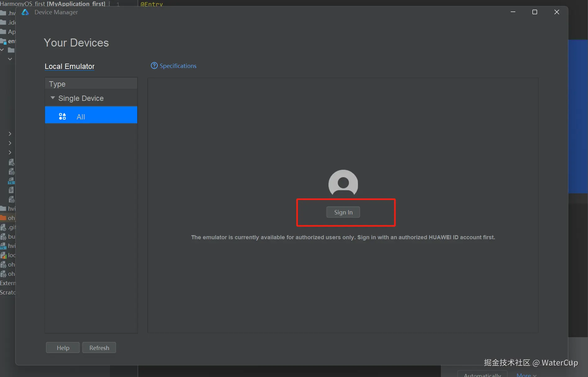Close the Device Manager window

(557, 12)
